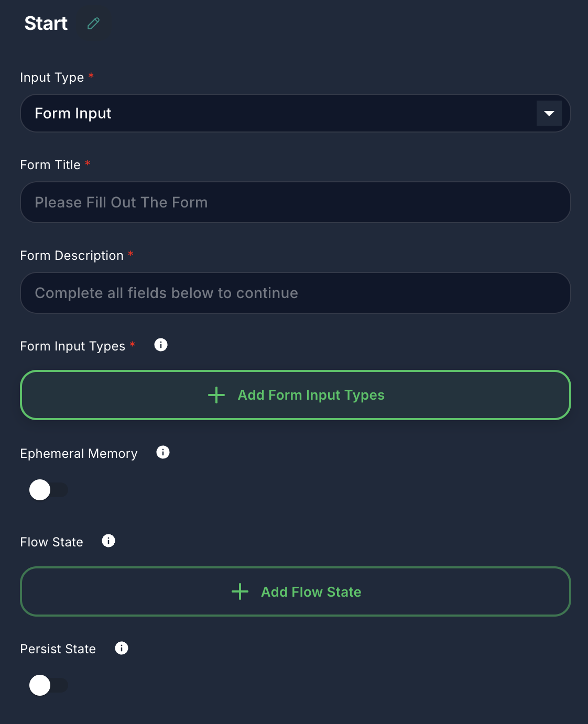View the Flow State info icon
Viewport: 588px width, 724px height.
tap(108, 541)
